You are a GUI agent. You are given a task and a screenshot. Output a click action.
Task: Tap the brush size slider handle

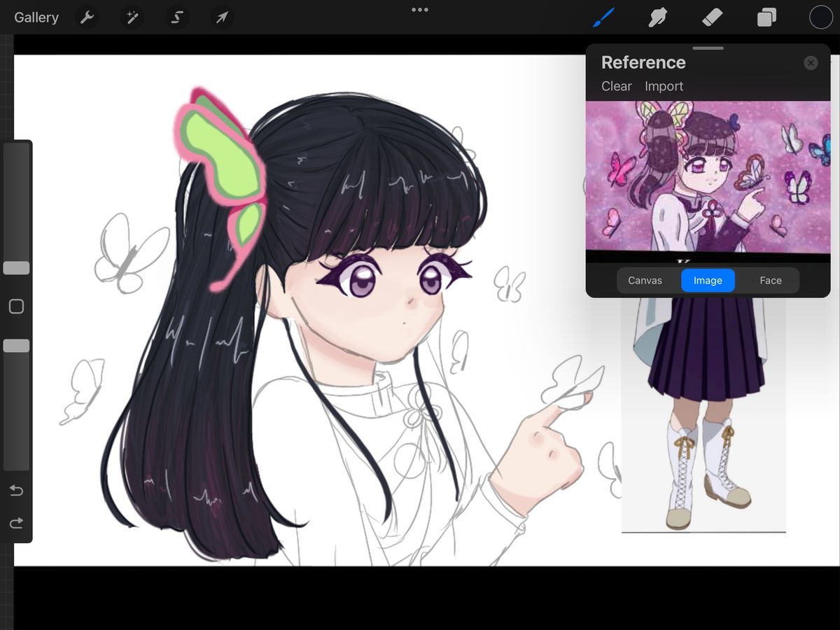tap(16, 268)
